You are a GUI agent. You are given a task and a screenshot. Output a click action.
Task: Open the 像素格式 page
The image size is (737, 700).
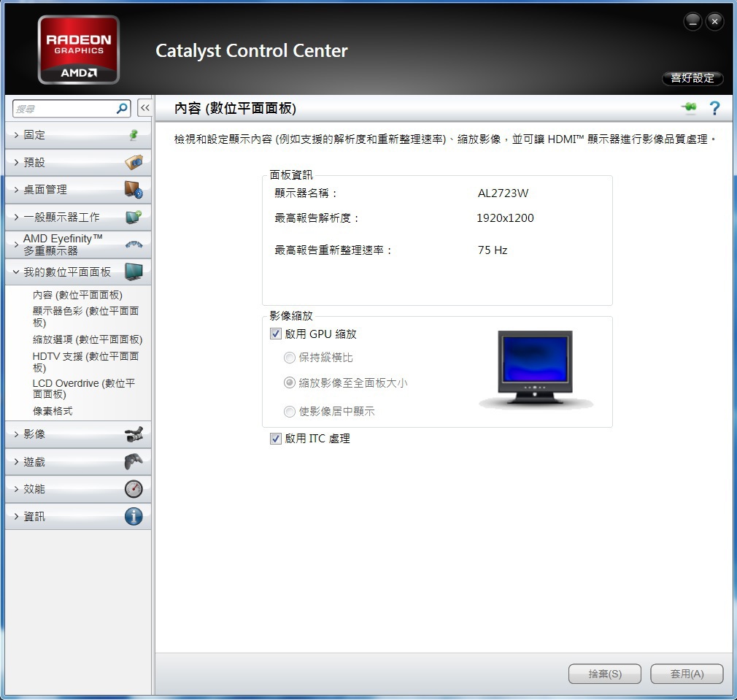[x=53, y=411]
